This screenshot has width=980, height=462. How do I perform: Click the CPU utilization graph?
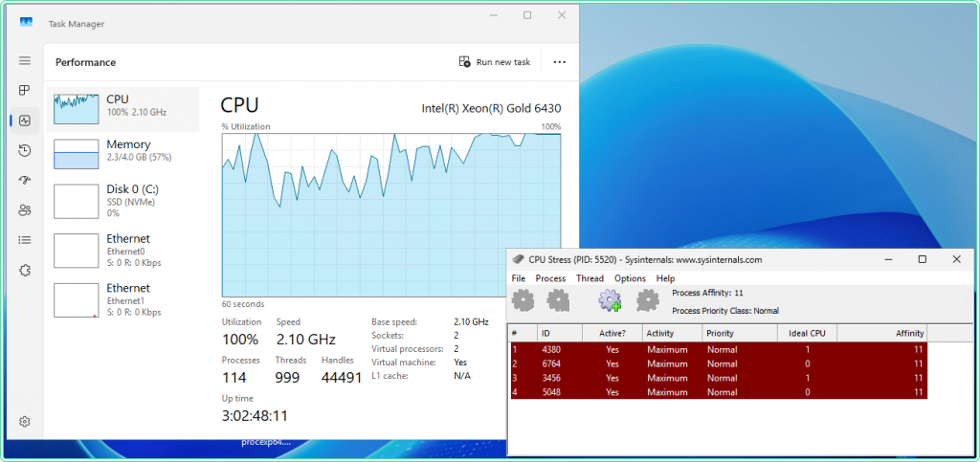[391, 214]
